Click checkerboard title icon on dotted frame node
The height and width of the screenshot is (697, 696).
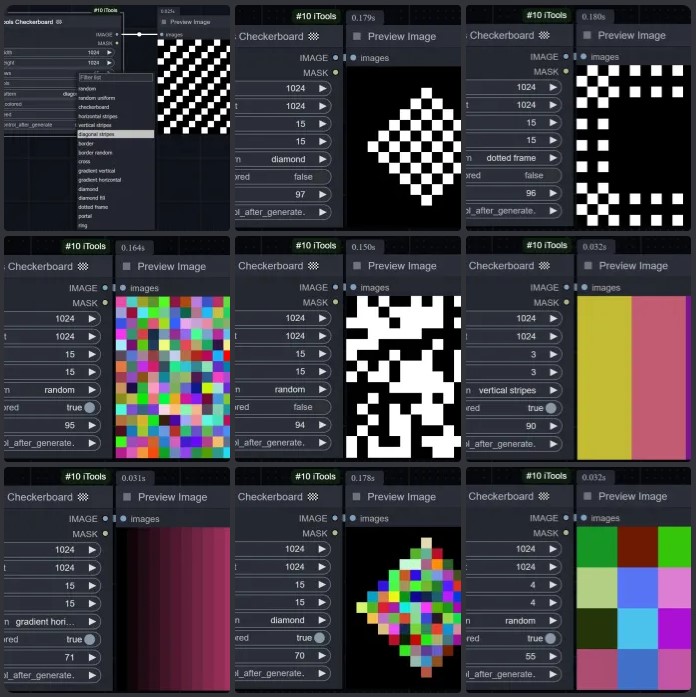(x=544, y=35)
